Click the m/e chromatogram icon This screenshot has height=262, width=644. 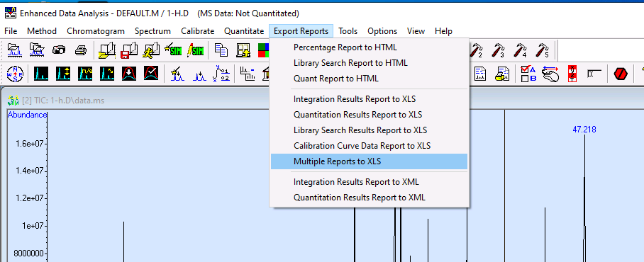pyautogui.click(x=85, y=74)
